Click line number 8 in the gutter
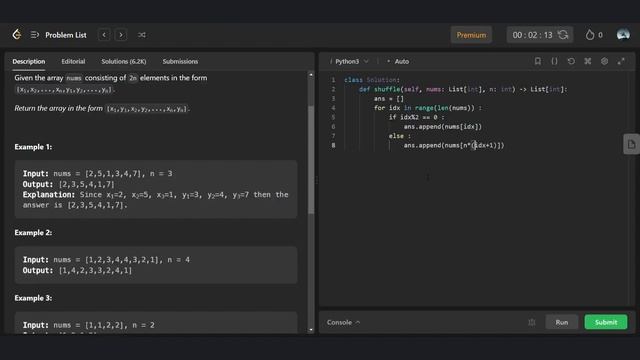This screenshot has height=360, width=640. tap(333, 145)
